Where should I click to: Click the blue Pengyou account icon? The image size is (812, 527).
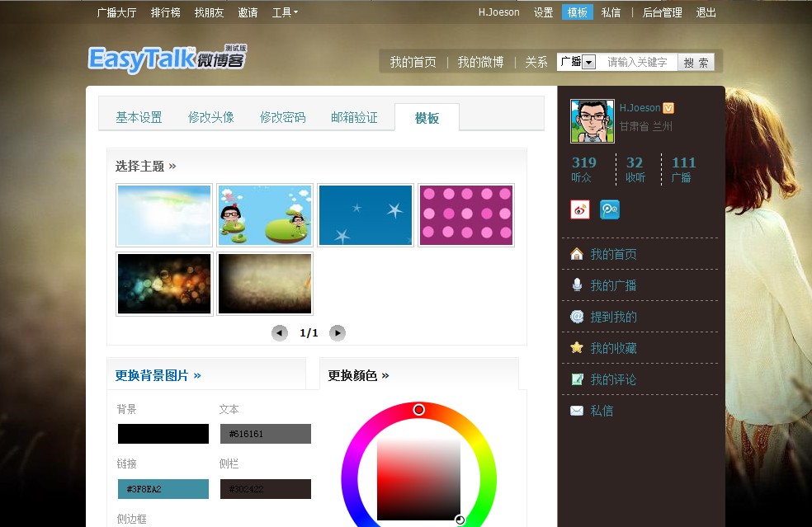[609, 209]
